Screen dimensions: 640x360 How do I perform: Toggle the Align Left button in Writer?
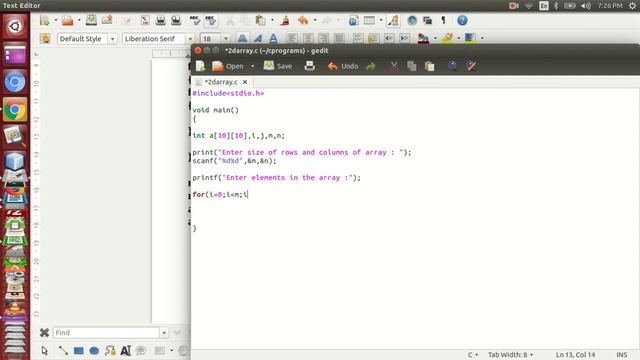click(x=292, y=39)
